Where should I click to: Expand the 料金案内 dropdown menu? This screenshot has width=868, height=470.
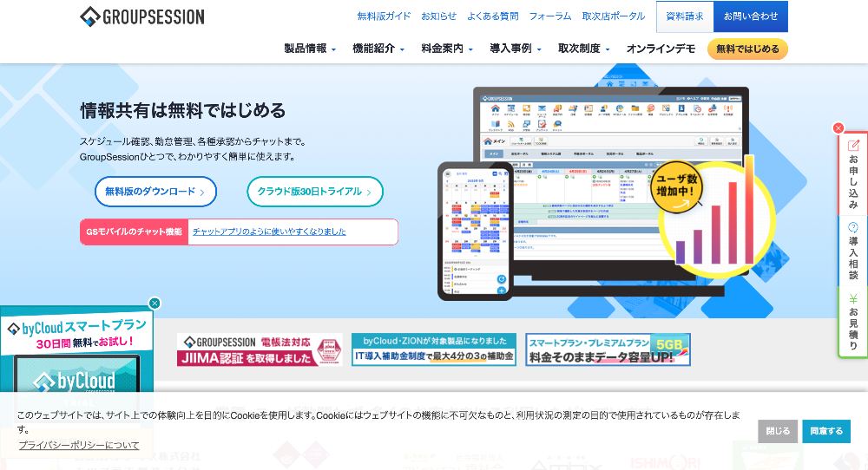pos(447,49)
